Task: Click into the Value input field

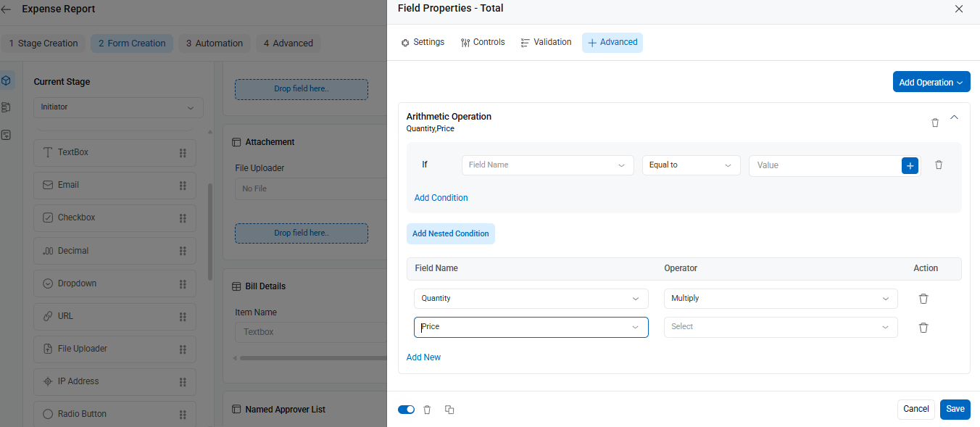Action: pyautogui.click(x=825, y=165)
